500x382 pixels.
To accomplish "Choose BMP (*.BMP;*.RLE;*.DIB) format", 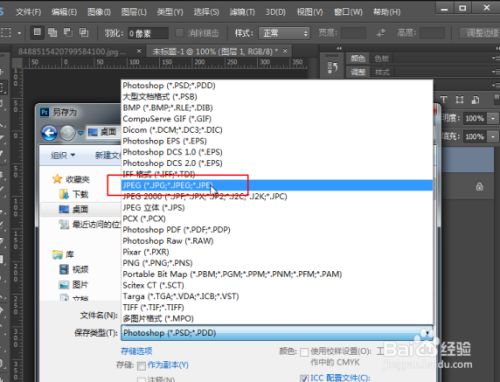I will click(x=277, y=108).
